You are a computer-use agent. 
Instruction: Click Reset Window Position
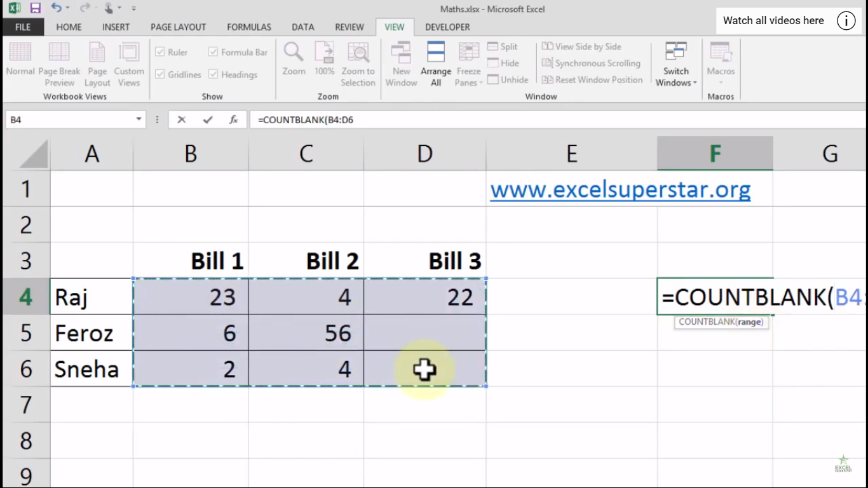tap(592, 79)
